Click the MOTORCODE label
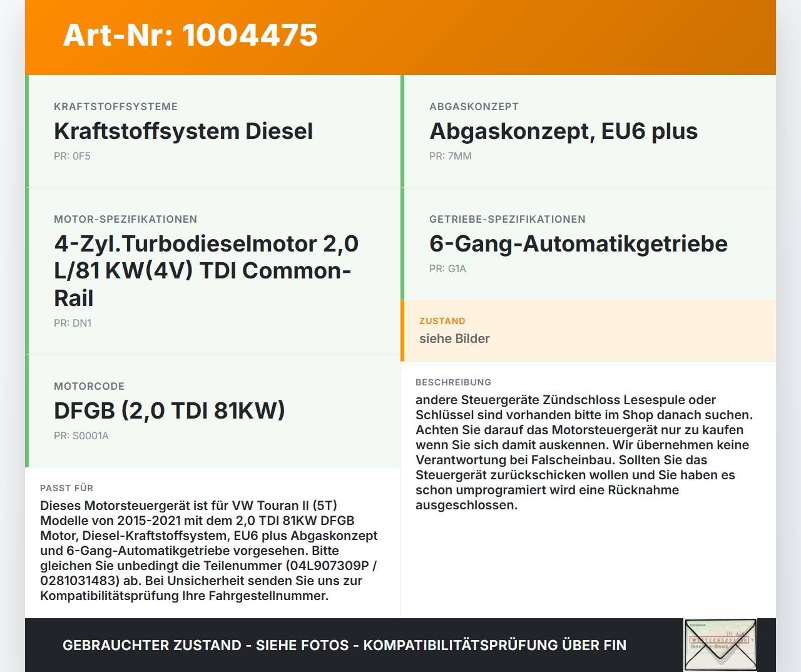 (89, 386)
